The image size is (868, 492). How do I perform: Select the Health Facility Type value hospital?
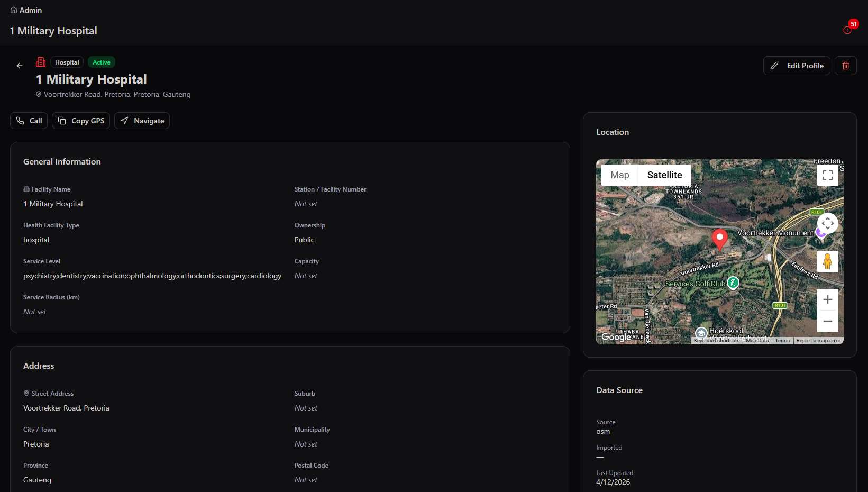pyautogui.click(x=36, y=240)
